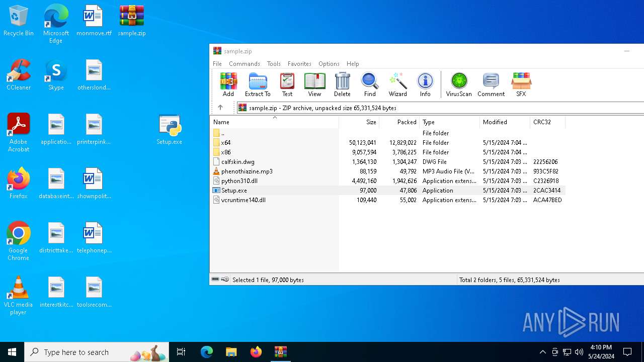Go up one folder level arrow
Screen dimensions: 644x362
(220, 108)
